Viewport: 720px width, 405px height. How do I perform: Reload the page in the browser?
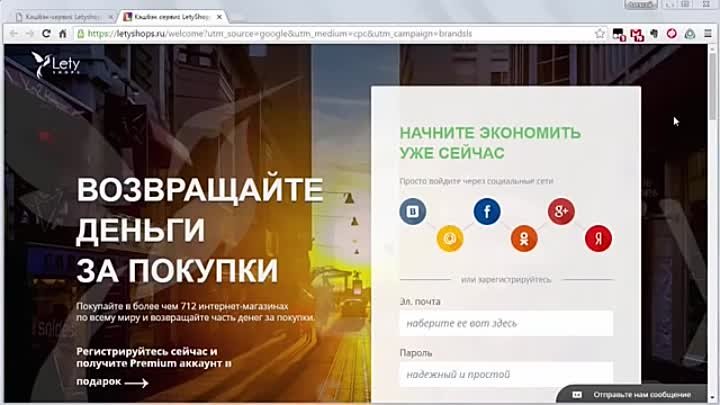coord(46,33)
